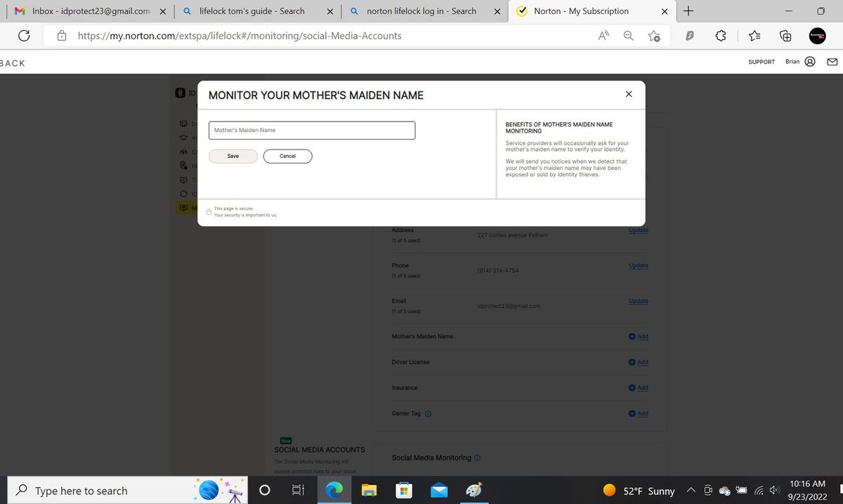The height and width of the screenshot is (504, 843).
Task: Click the browser profile avatar icon
Action: tap(817, 35)
